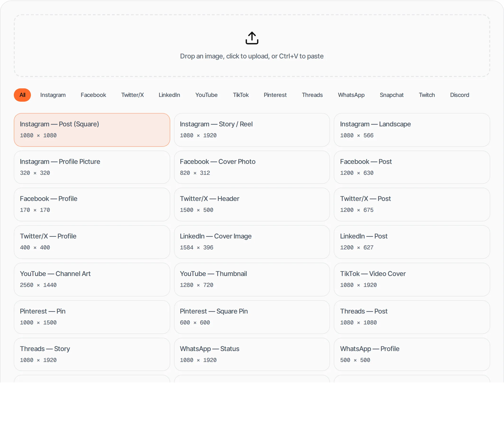Viewport: 504px width, 428px height.
Task: Select Instagram Post (Square) preset card
Action: pyautogui.click(x=92, y=130)
